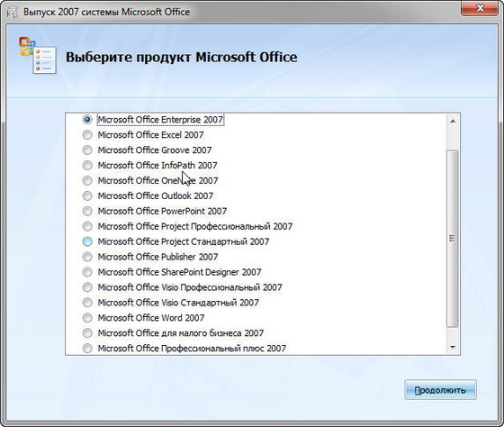Close the Office 2007 setup window

(x=481, y=8)
